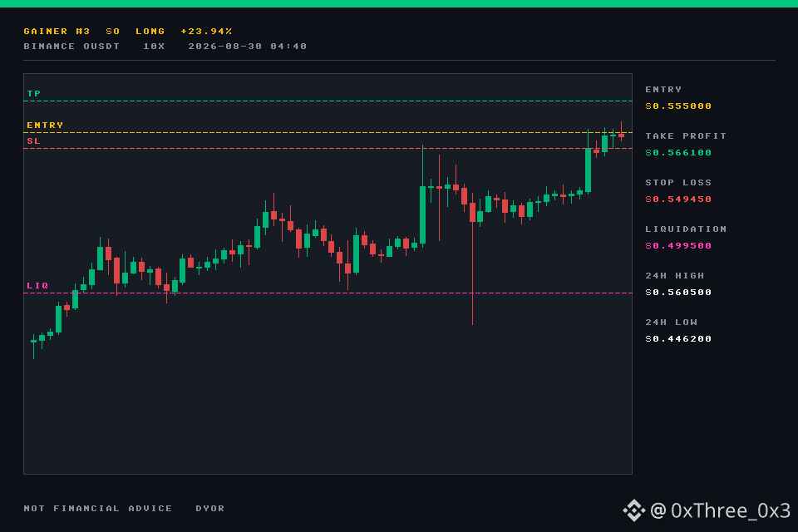Click the SL label on the chart
Viewport: 798px width, 532px height.
33,140
